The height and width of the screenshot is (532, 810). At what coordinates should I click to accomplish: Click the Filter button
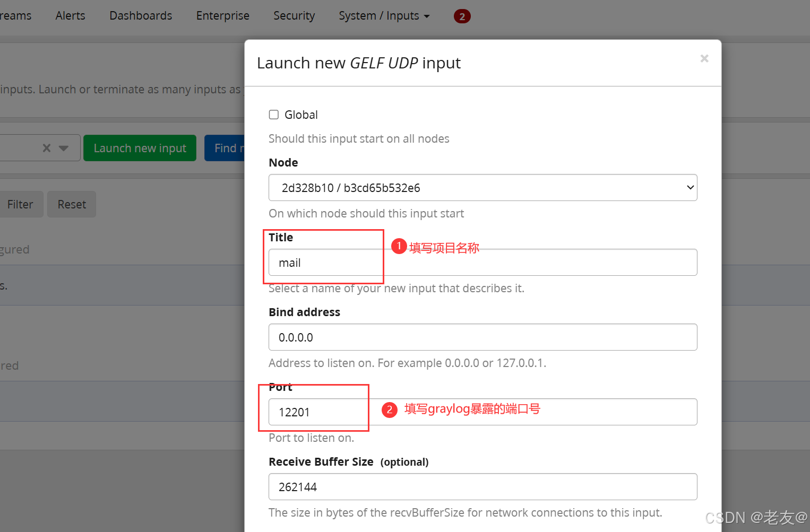[x=20, y=204]
